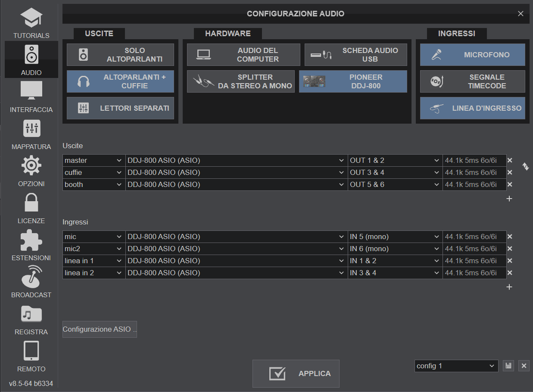Open the IN 6 (mono) channel dropdown
Screen dimensions: 533x392
pyautogui.click(x=395, y=249)
